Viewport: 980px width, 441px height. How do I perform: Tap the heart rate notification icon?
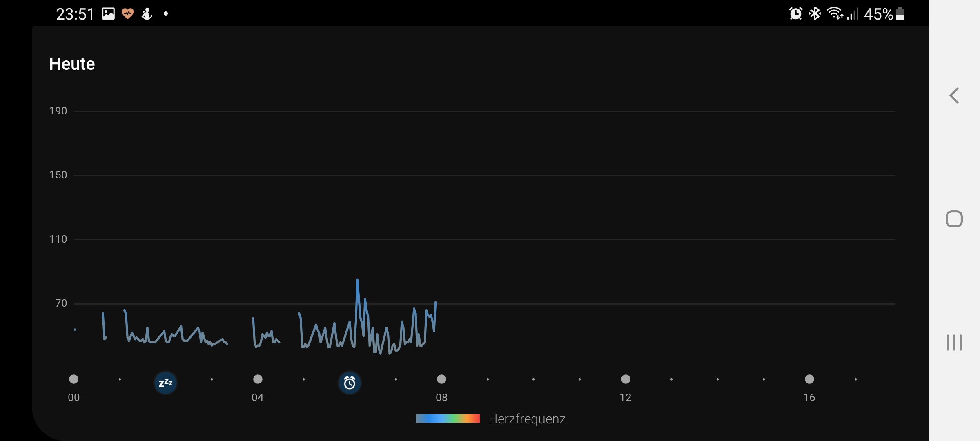coord(128,14)
